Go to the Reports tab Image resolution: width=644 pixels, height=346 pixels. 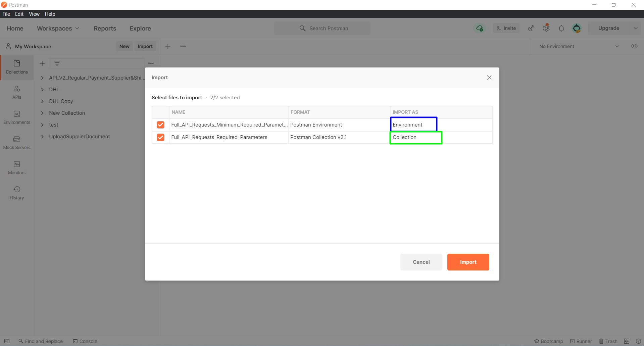[105, 29]
